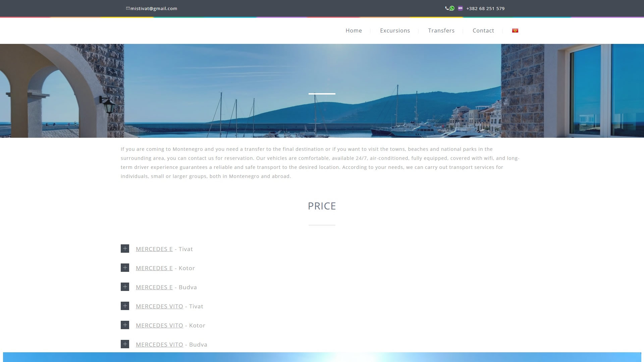The image size is (644, 362).
Task: Click the PRICE heading
Action: (322, 206)
